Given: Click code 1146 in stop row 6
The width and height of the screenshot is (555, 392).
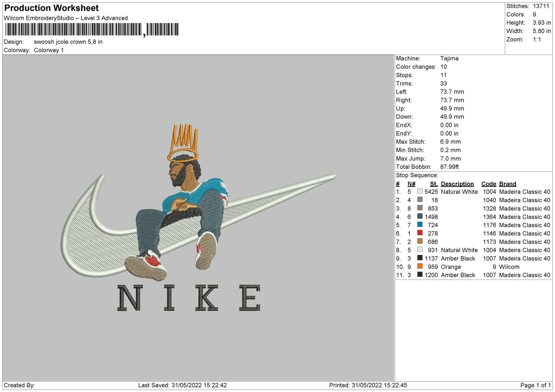Looking at the screenshot, I should click(x=489, y=233).
